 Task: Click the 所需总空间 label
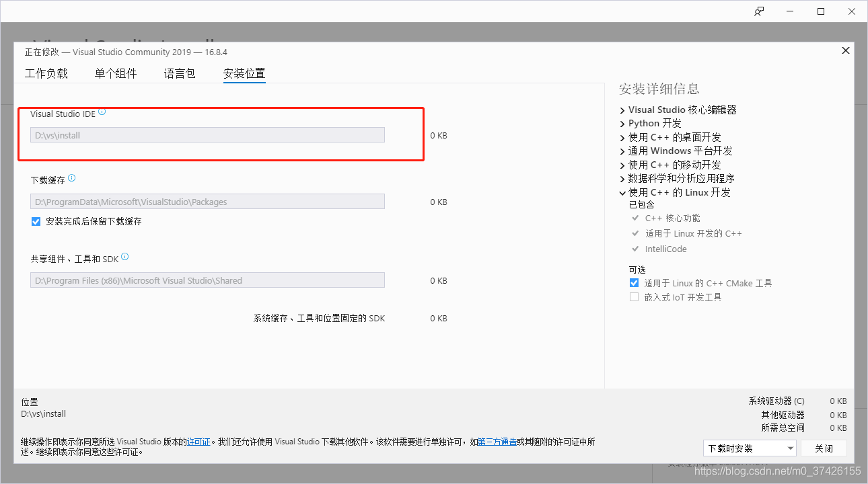pos(783,428)
